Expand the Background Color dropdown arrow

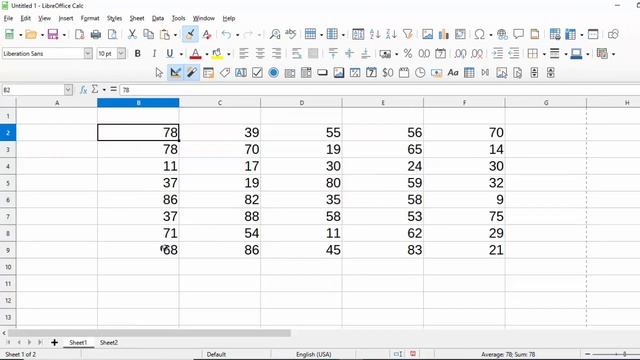[x=229, y=54]
